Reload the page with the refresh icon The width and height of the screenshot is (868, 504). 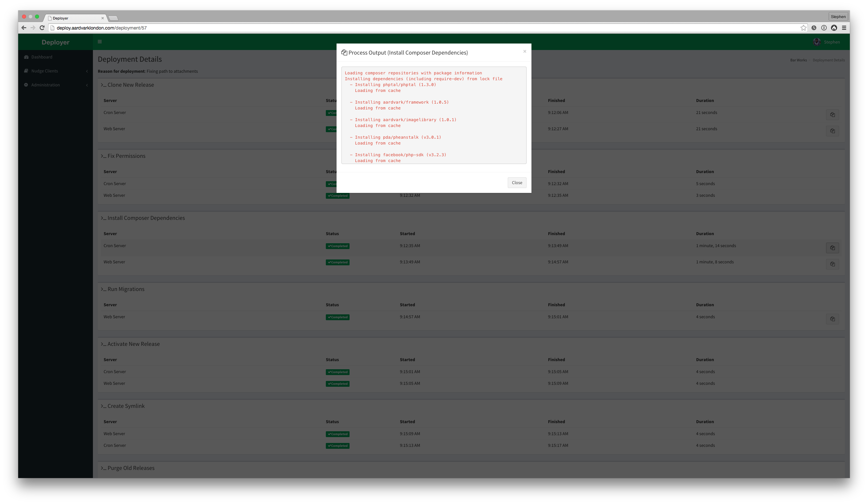pos(42,28)
